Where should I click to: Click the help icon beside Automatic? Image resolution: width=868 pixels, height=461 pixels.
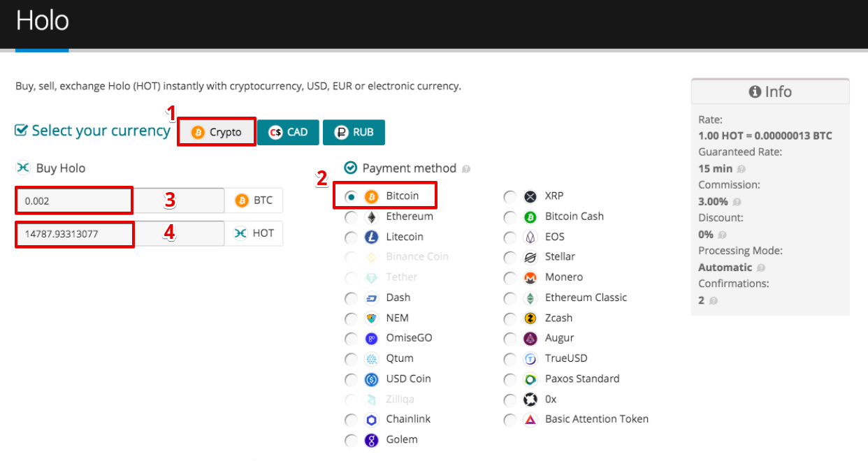point(761,268)
